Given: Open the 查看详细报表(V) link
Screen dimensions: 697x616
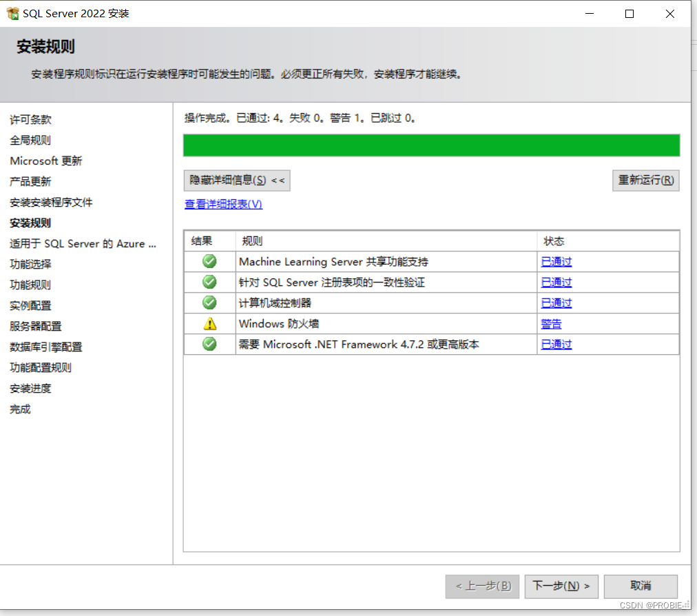Looking at the screenshot, I should (x=223, y=204).
